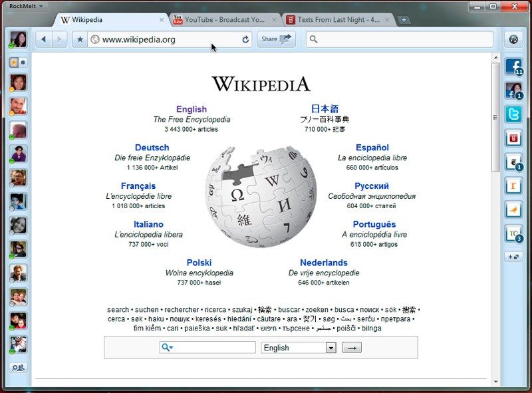Screen dimensions: 532x393
Task: Open the RockMelt menu dropdown
Action: (x=26, y=6)
